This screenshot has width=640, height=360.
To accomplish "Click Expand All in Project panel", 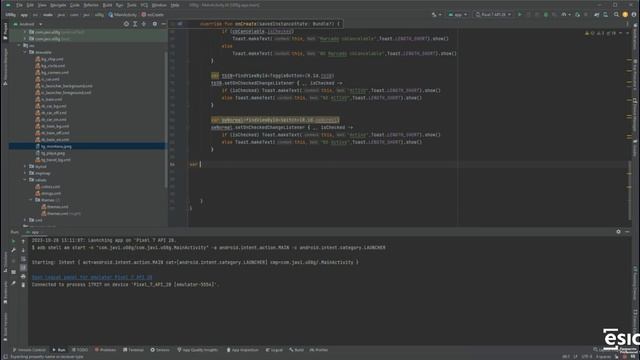I will click(x=135, y=24).
